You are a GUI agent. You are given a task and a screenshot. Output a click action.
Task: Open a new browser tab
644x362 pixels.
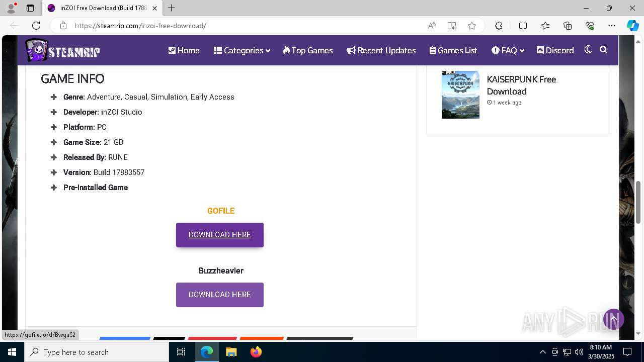coord(171,8)
